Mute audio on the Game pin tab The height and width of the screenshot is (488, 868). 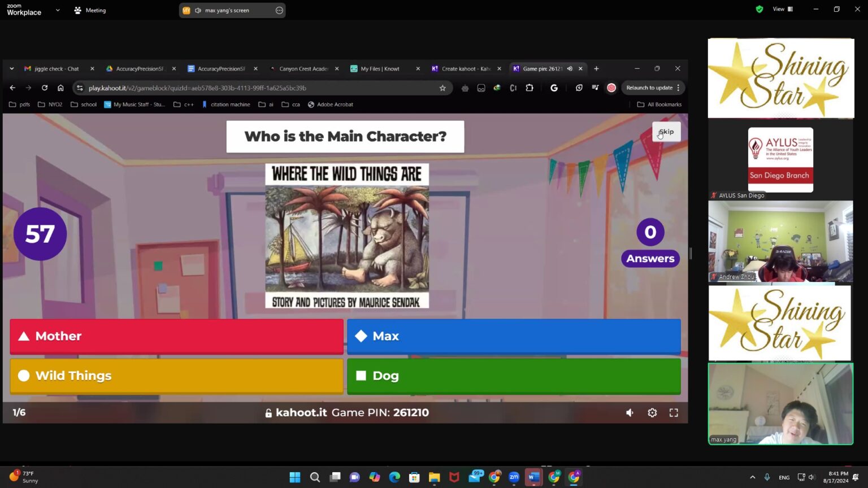(x=570, y=69)
